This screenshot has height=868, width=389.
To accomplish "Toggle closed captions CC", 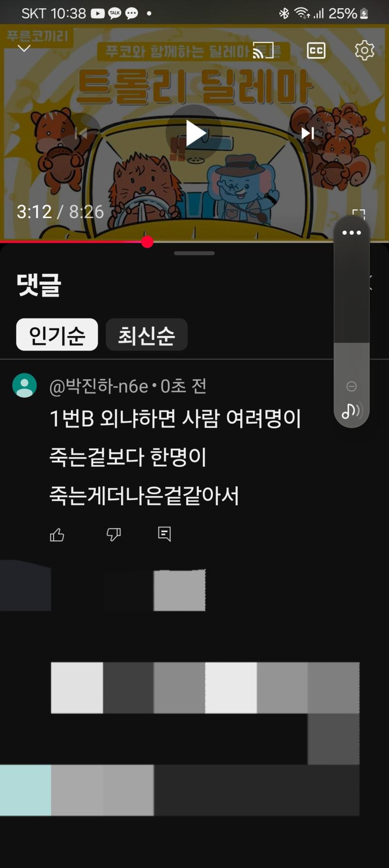I will [x=316, y=50].
